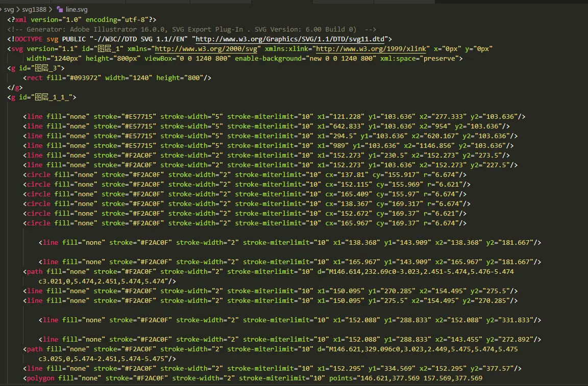Click the closing </g> tag
Viewport: 588px width, 386px height.
click(15, 88)
